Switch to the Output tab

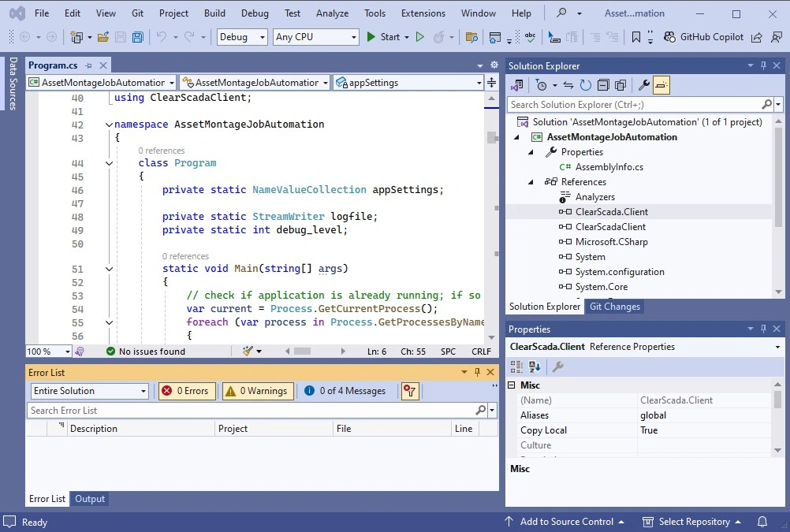90,499
